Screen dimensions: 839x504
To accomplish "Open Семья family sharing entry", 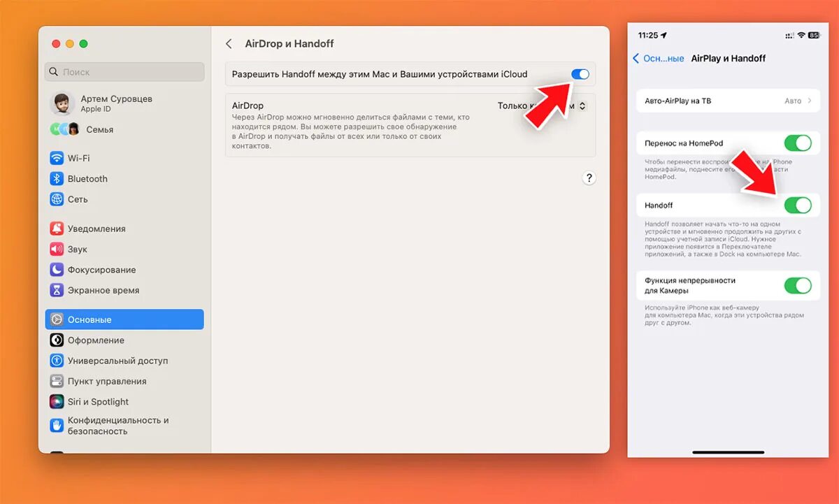I will coord(124,129).
